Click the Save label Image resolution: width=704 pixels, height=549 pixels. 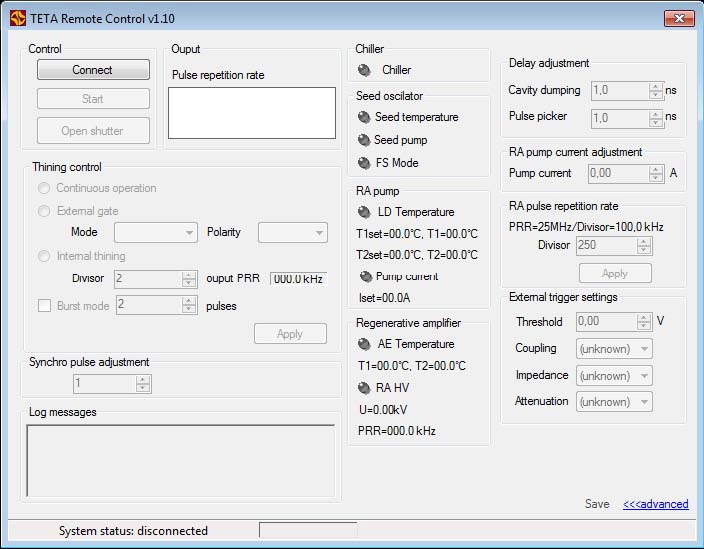click(597, 504)
